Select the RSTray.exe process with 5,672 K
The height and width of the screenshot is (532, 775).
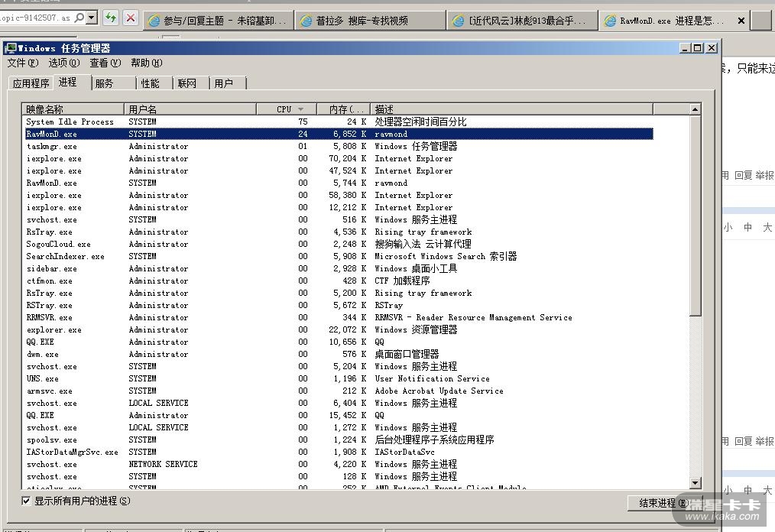click(339, 305)
